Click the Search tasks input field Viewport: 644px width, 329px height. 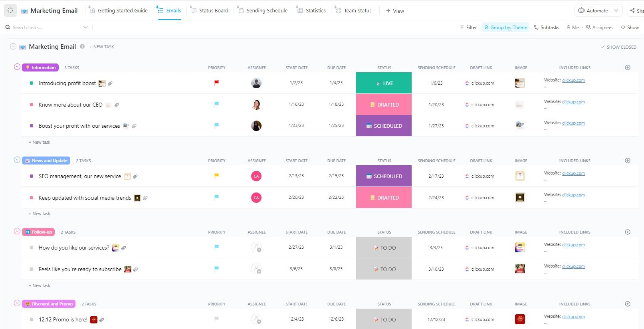44,27
